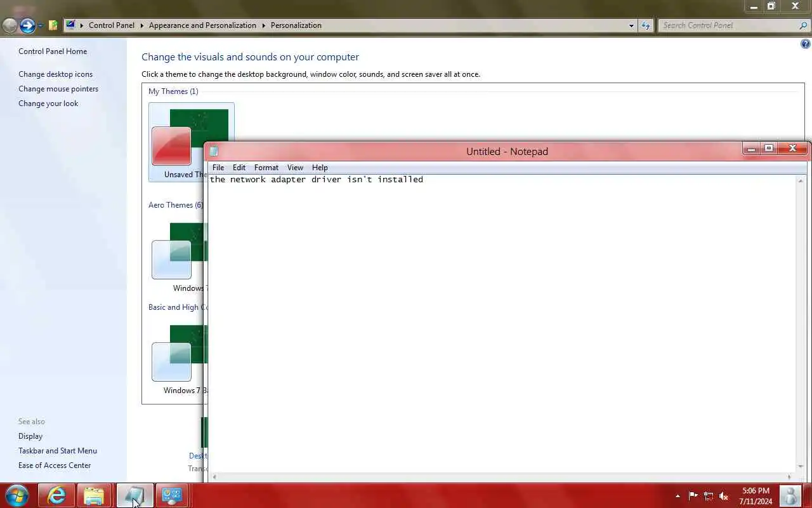Go back with the greyed arrow button
Screen dimensions: 812x508
10,25
